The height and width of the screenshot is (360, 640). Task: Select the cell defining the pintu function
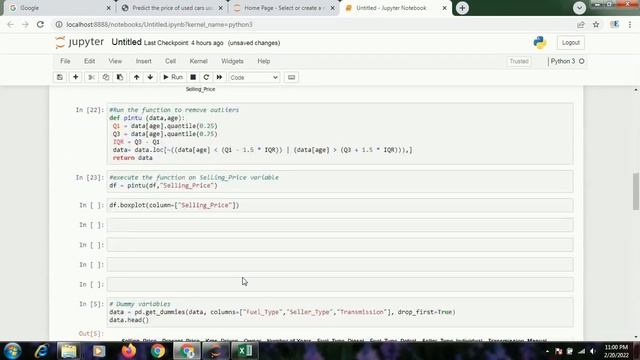point(340,134)
